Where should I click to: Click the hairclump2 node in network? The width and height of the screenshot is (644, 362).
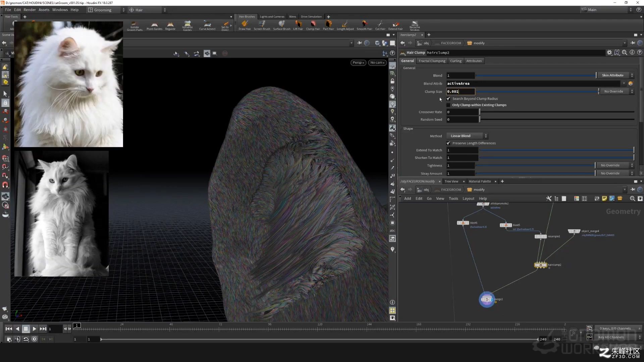pos(540,265)
